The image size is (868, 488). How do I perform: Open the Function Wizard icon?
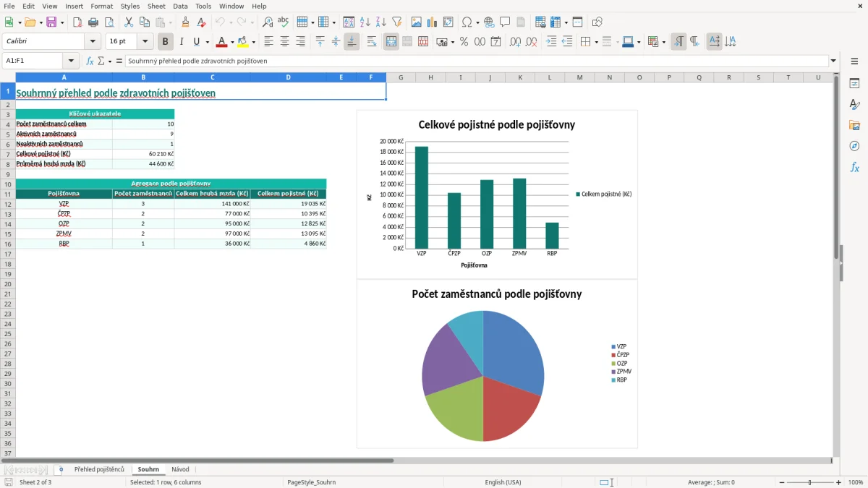coord(90,61)
